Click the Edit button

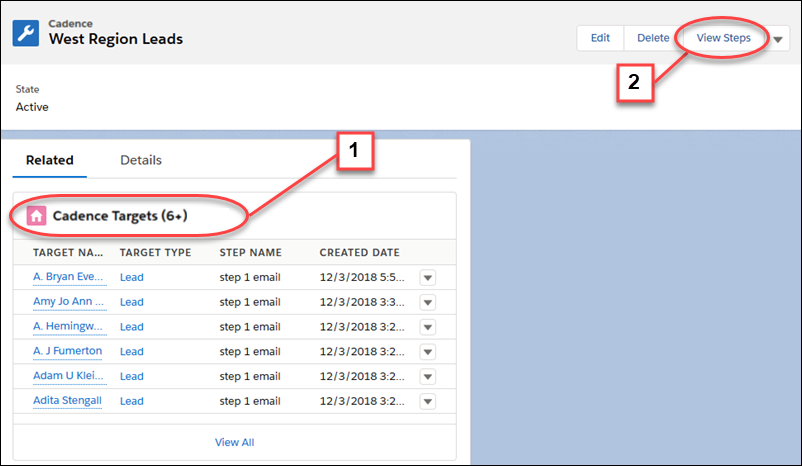coord(600,38)
